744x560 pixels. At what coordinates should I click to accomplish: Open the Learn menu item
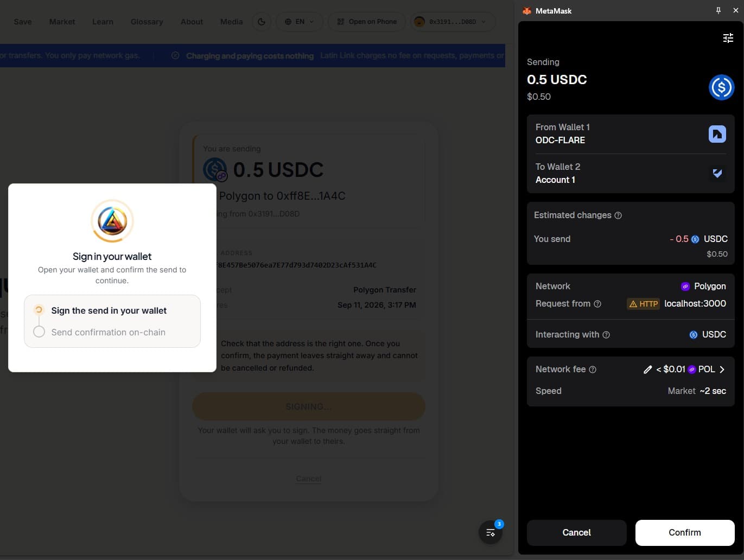[x=103, y=22]
